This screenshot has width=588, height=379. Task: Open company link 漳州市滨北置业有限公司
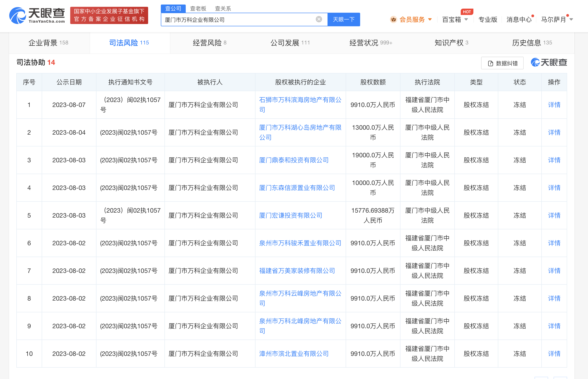(x=293, y=354)
